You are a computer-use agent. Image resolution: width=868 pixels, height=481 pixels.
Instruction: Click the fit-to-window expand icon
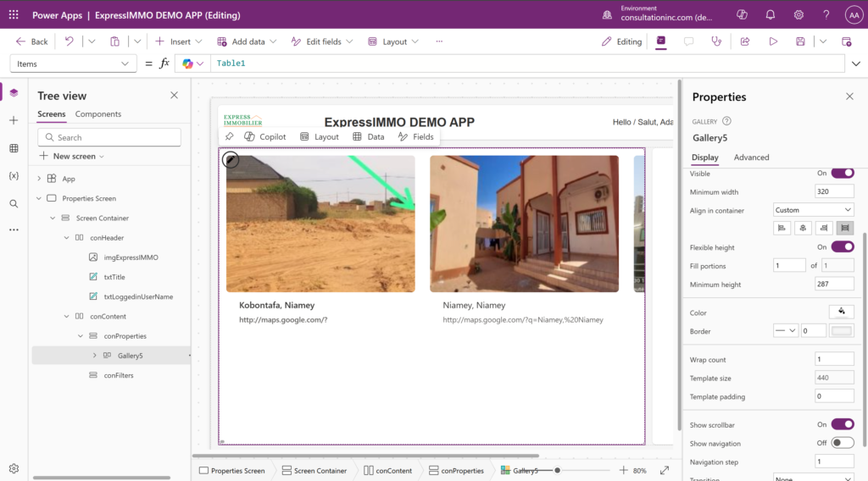tap(665, 471)
